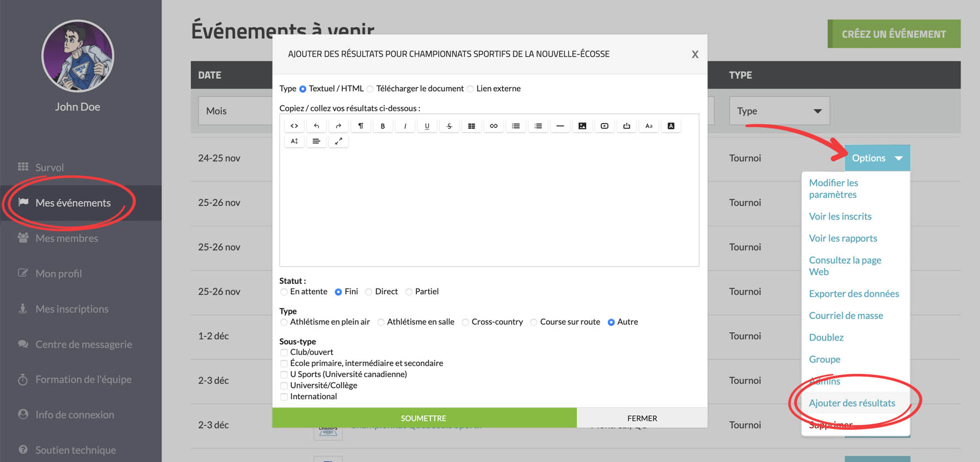Image resolution: width=980 pixels, height=462 pixels.
Task: Expand editor to fullscreen mode
Action: 338,141
